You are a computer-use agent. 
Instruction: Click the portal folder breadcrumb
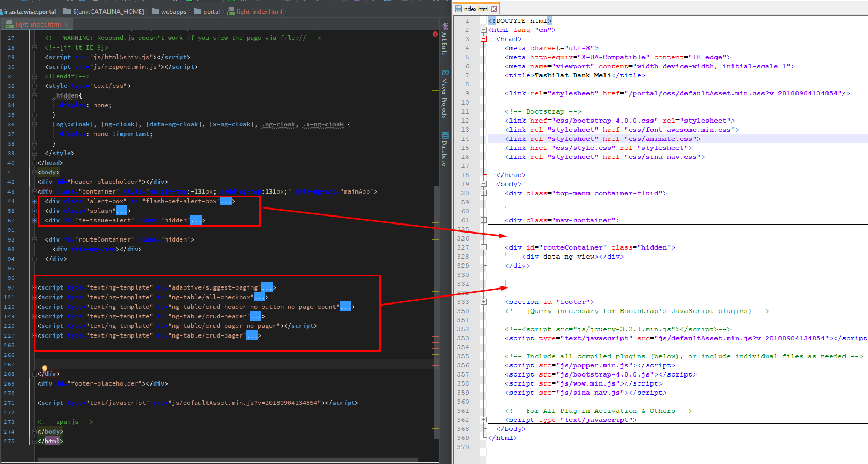pos(207,11)
